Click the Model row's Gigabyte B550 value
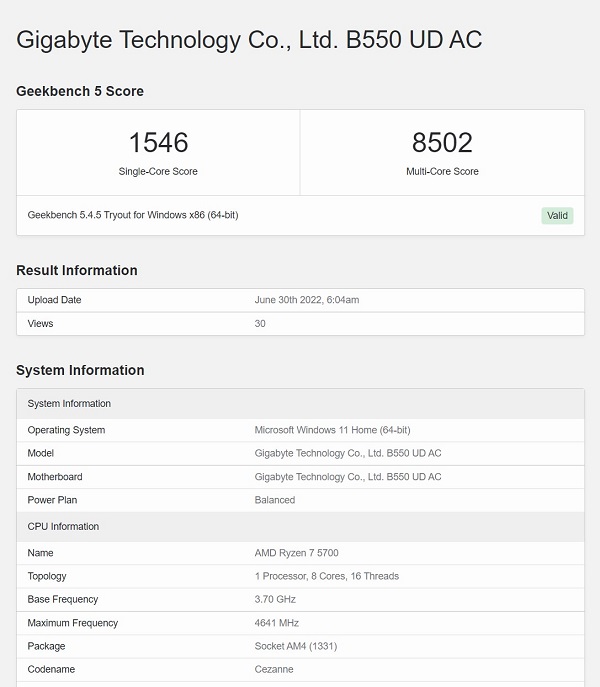 (x=348, y=453)
